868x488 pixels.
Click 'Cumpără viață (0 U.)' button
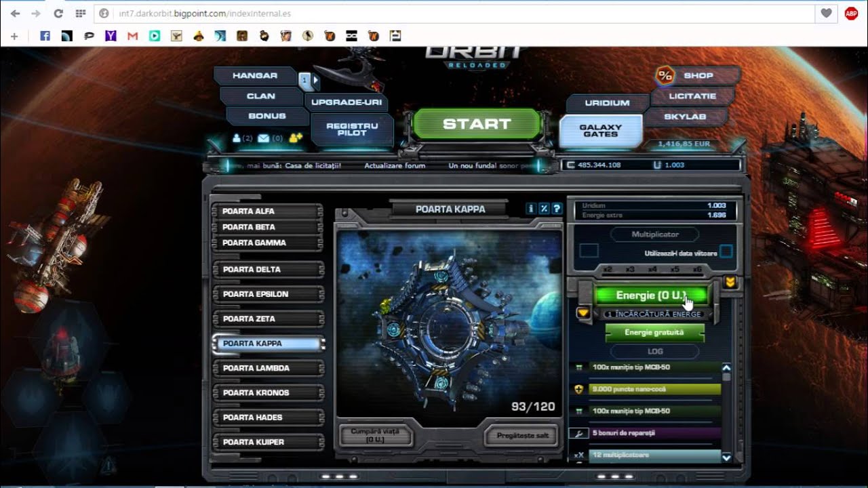coord(375,435)
